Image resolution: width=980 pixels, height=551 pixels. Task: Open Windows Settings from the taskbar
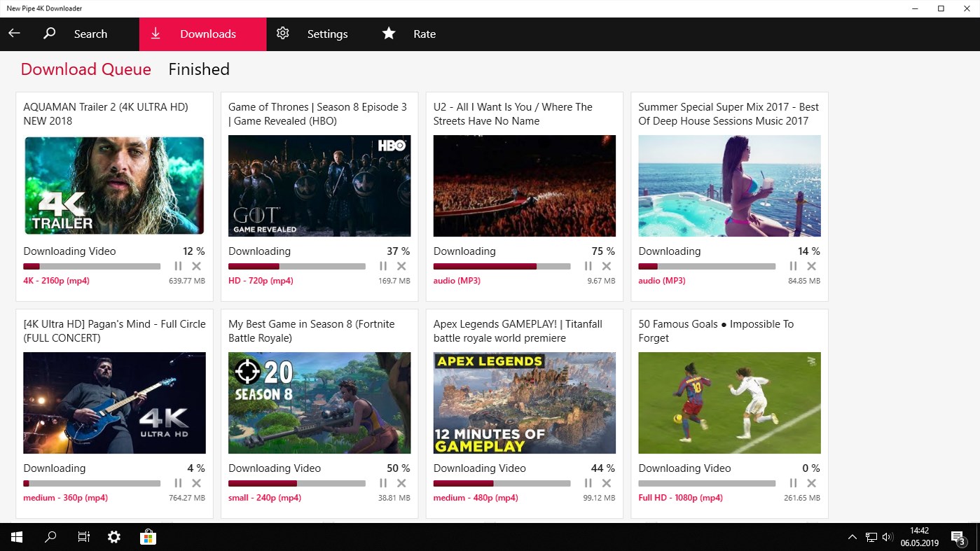pos(114,537)
